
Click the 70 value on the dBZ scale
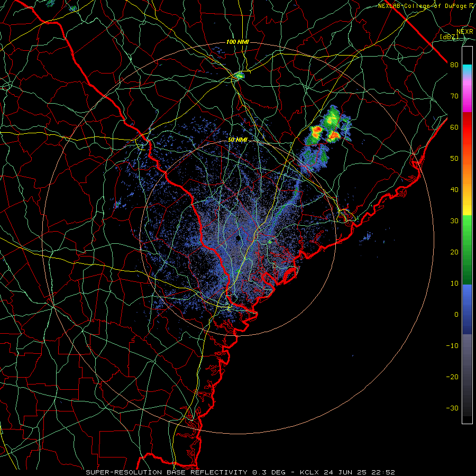[454, 96]
